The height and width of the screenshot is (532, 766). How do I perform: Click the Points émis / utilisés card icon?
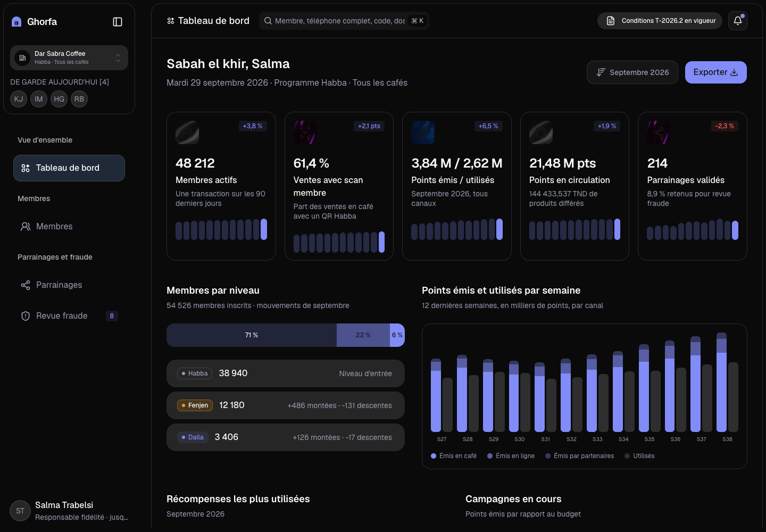(423, 132)
